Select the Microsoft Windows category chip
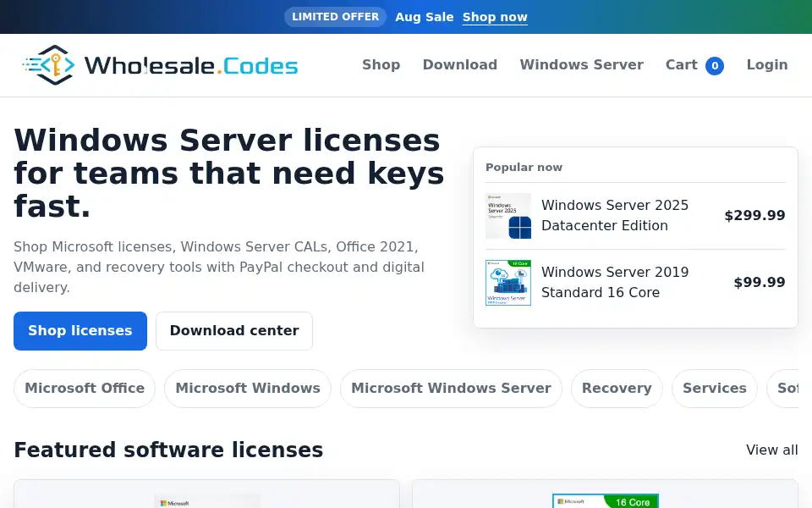The height and width of the screenshot is (508, 812). tap(248, 389)
